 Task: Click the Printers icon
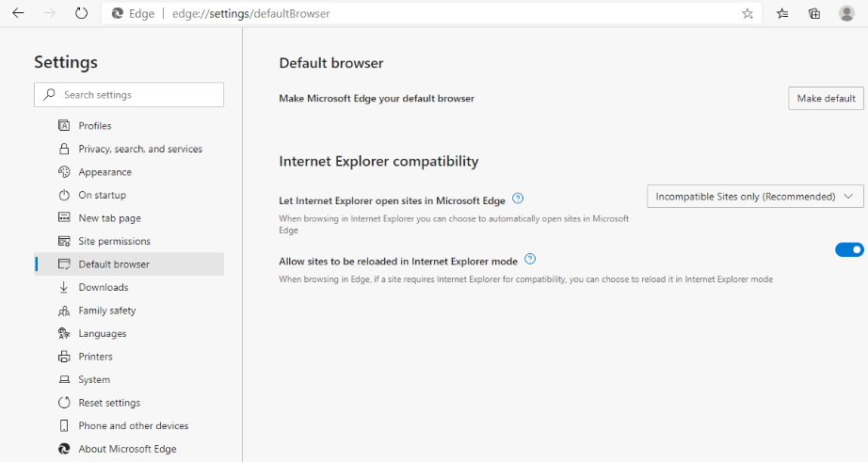[64, 357]
